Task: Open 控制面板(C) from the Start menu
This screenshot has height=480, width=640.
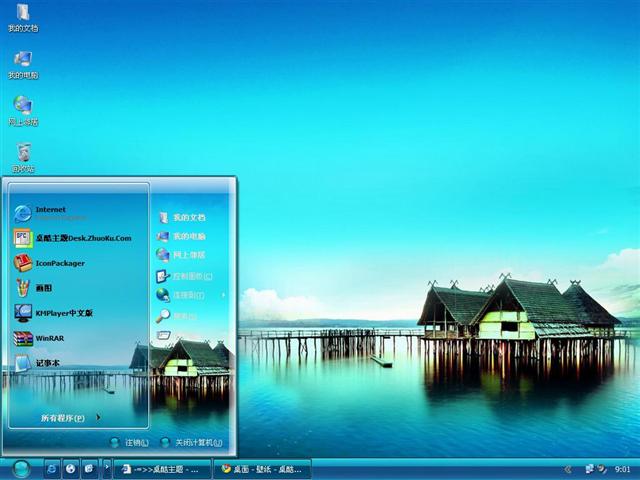Action: click(188, 276)
